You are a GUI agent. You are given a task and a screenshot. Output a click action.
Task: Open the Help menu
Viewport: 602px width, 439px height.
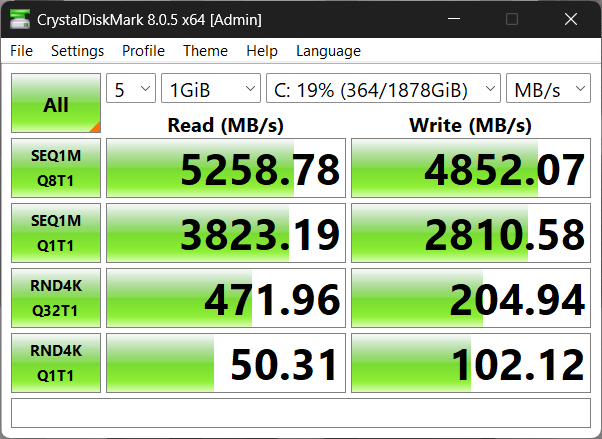click(x=261, y=51)
